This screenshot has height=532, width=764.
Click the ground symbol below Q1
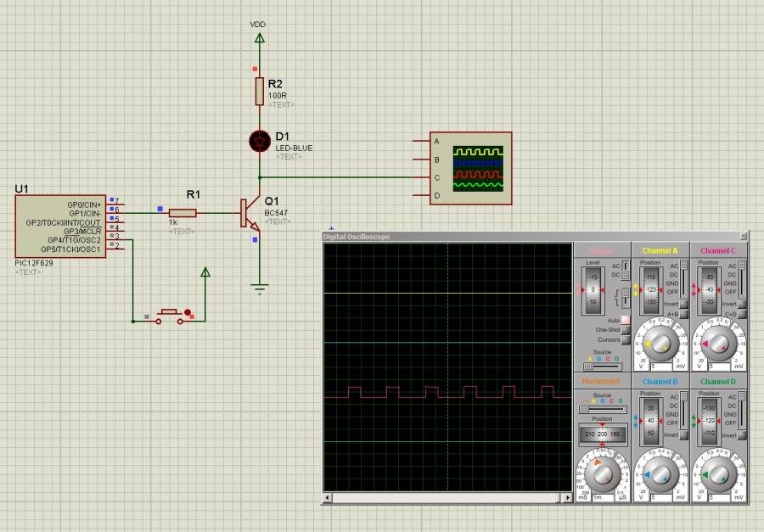coord(260,288)
